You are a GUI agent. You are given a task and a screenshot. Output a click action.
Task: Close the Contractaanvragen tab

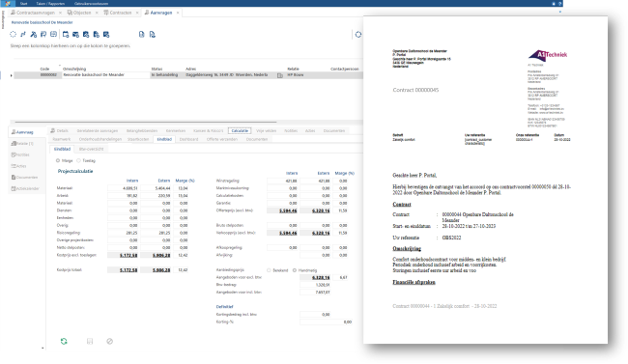tap(61, 13)
